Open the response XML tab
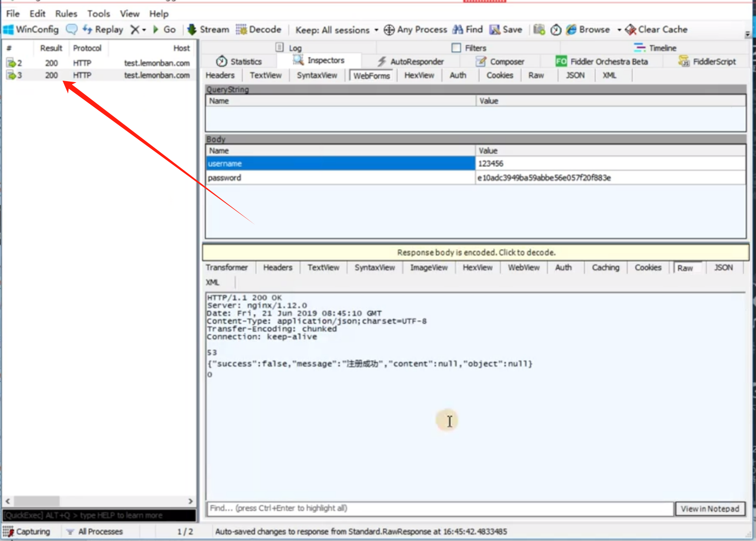Viewport: 756px width, 541px height. tap(212, 282)
